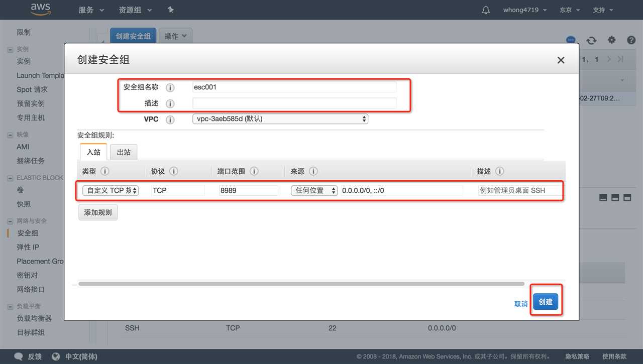Screen dimensions: 643x364
Task: Focus the source CIDR field 0.0.0.0/0
Action: [x=401, y=190]
